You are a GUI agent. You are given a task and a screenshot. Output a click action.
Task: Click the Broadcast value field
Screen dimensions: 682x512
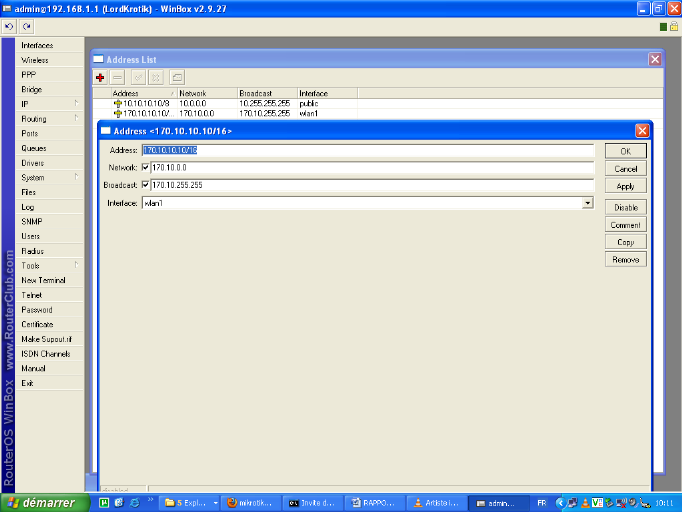point(372,185)
